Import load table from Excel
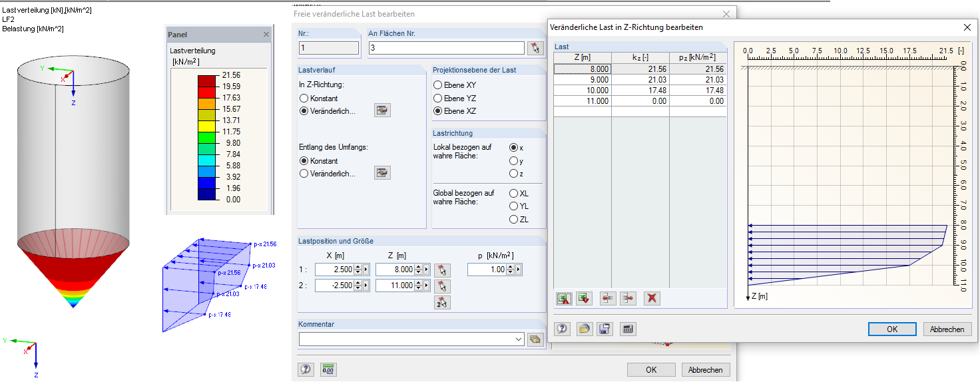This screenshot has height=390, width=980. (x=585, y=298)
